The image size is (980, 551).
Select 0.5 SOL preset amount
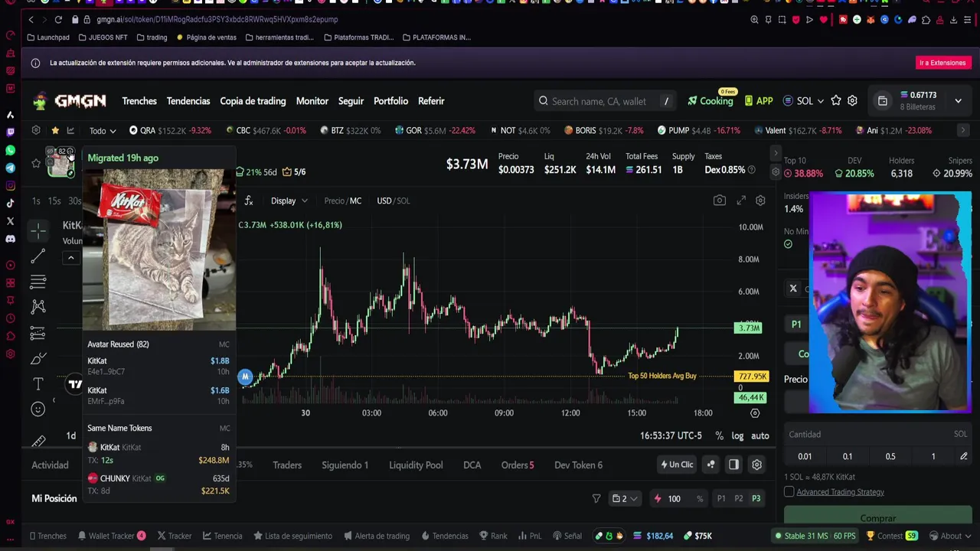coord(890,456)
